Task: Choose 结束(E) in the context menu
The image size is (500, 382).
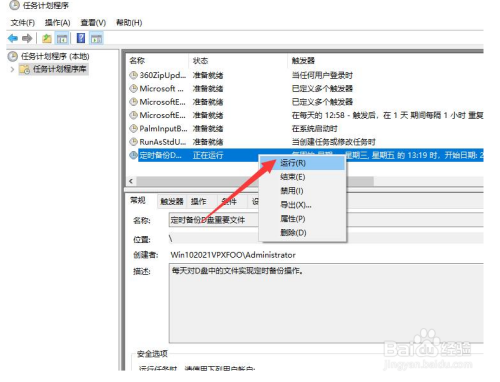Action: tap(302, 177)
